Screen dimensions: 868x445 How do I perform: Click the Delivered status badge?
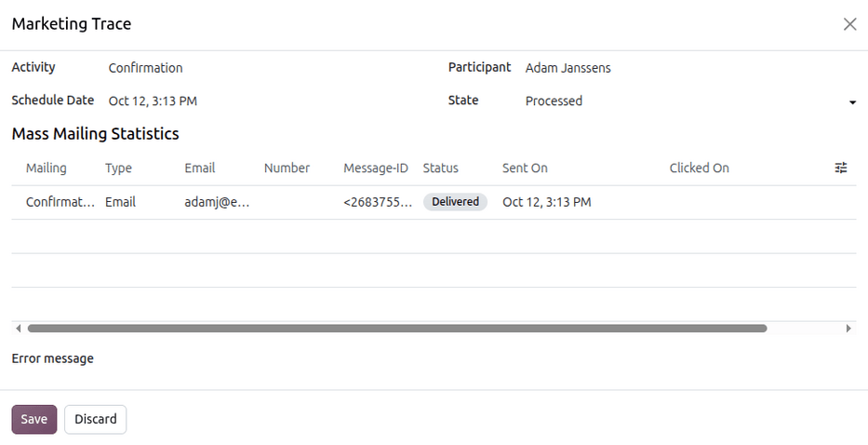[x=455, y=202]
